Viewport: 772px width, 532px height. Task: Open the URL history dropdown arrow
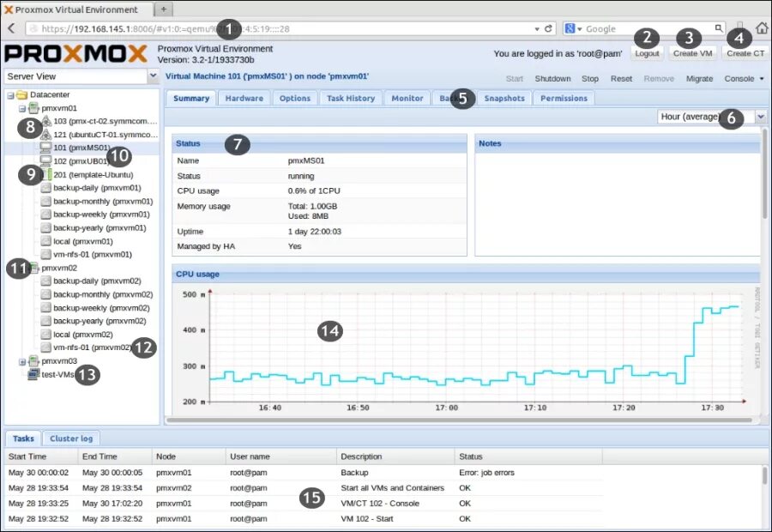pyautogui.click(x=537, y=29)
